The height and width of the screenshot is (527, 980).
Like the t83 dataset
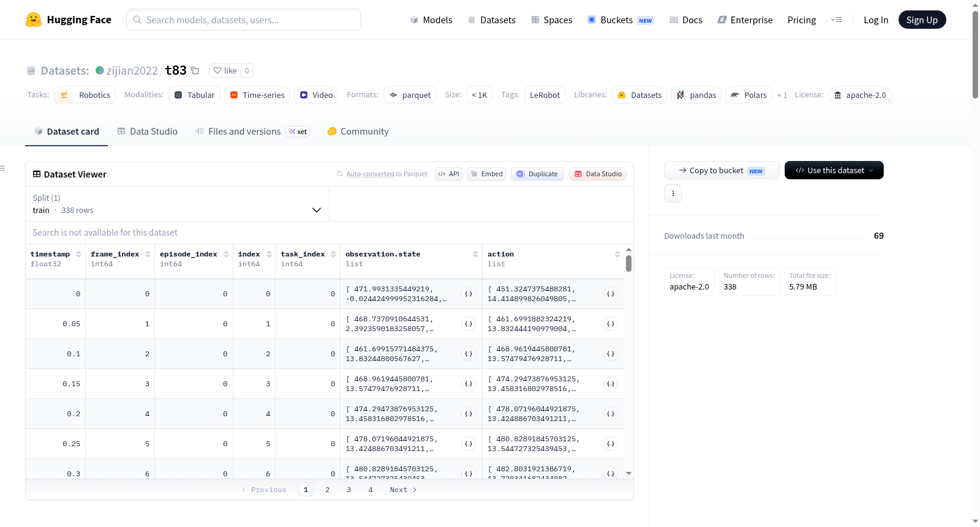point(225,70)
